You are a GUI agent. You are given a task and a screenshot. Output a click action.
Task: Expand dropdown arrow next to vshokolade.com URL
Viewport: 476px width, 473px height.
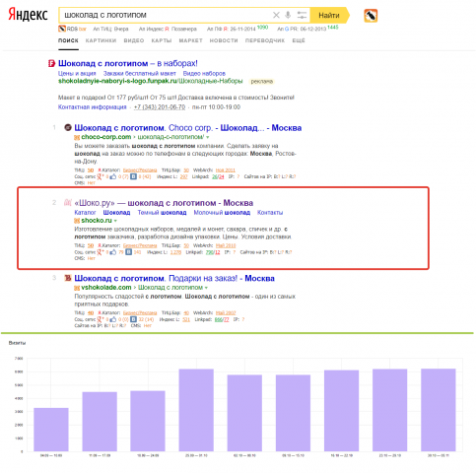click(206, 288)
